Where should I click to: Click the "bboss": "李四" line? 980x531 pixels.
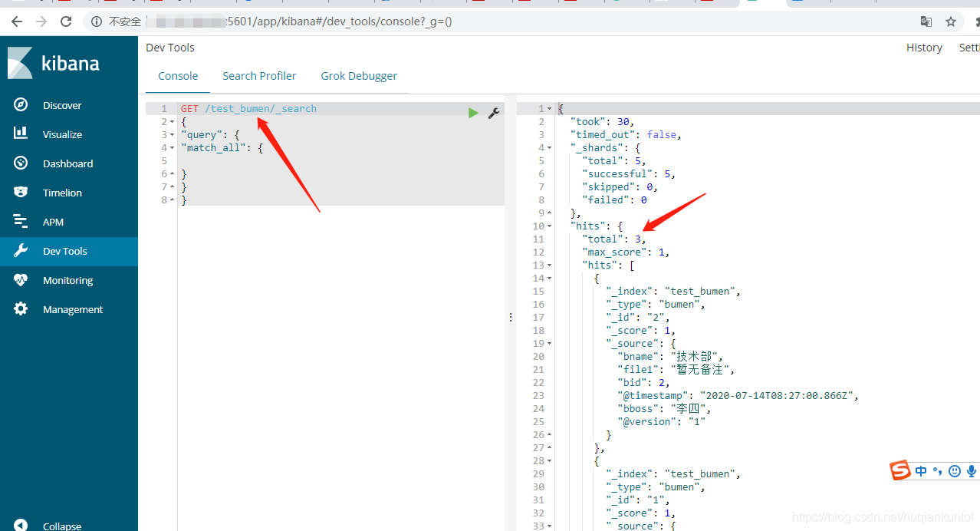pyautogui.click(x=665, y=409)
